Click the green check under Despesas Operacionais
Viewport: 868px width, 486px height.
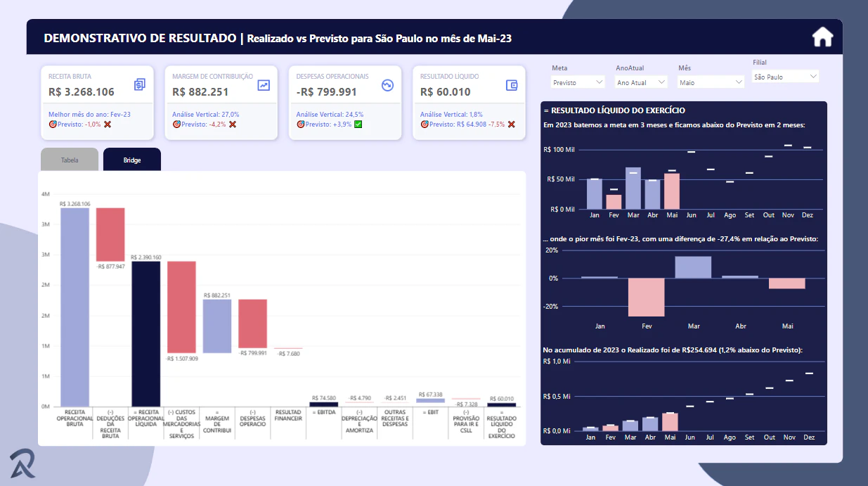pyautogui.click(x=358, y=124)
